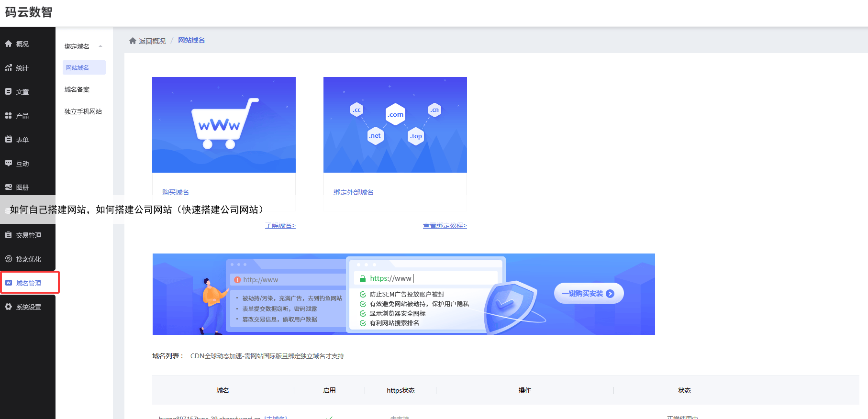Screen dimensions: 868x419
Task: Click the WWW shopping cart image
Action: [x=224, y=125]
